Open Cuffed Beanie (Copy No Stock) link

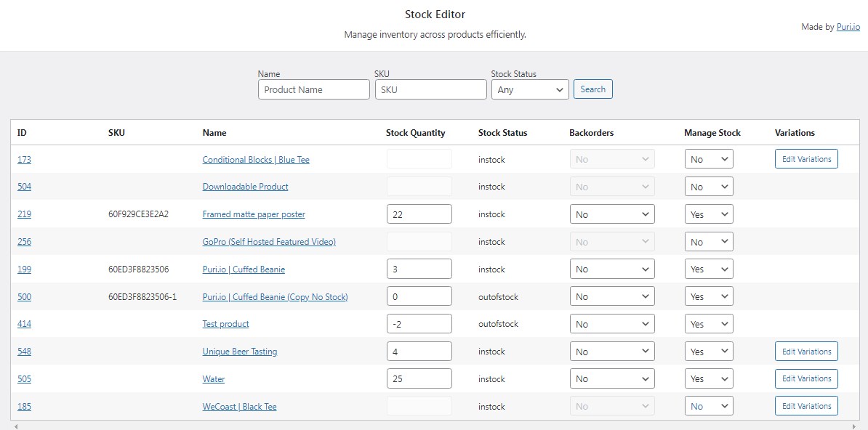275,296
